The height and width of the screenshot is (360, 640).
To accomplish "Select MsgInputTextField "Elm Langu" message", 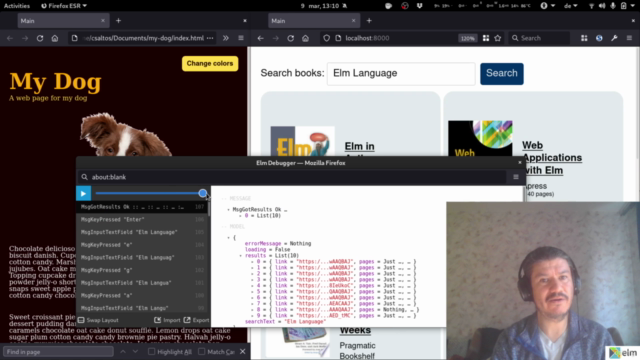I will [142, 308].
